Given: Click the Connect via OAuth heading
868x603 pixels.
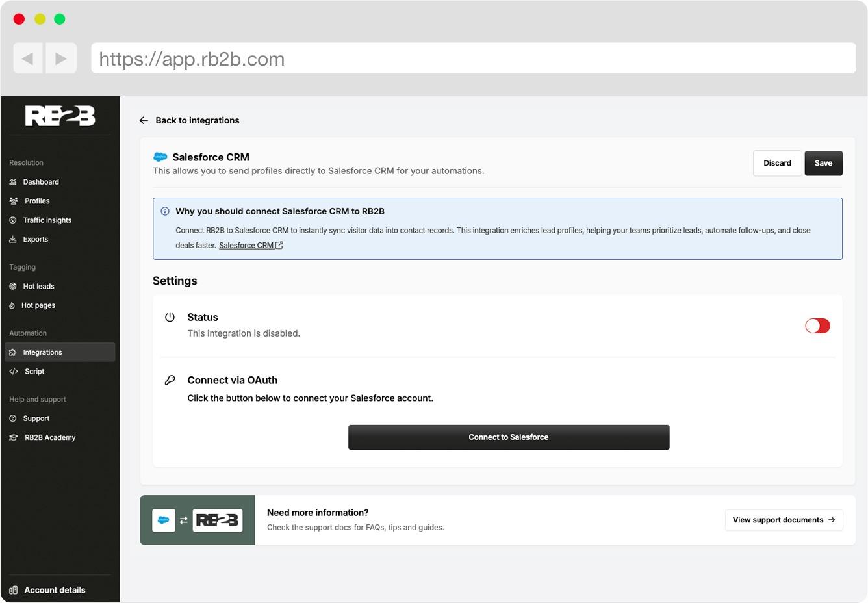Looking at the screenshot, I should pos(233,380).
